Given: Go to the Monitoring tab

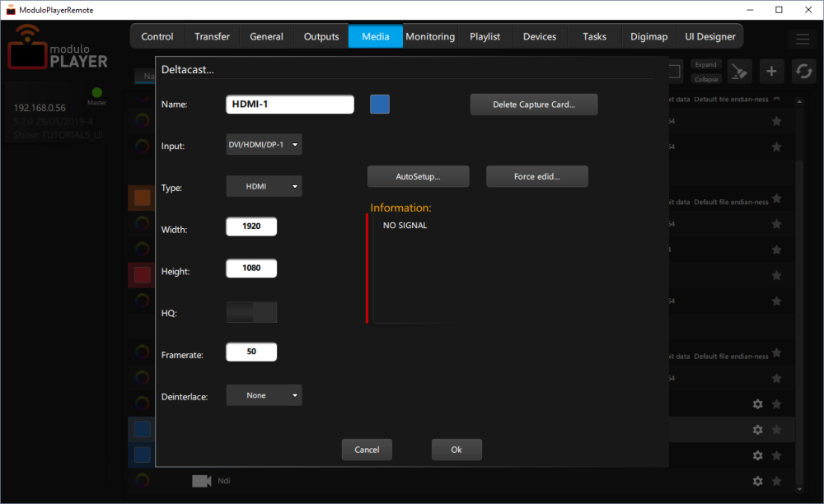Looking at the screenshot, I should pyautogui.click(x=430, y=36).
